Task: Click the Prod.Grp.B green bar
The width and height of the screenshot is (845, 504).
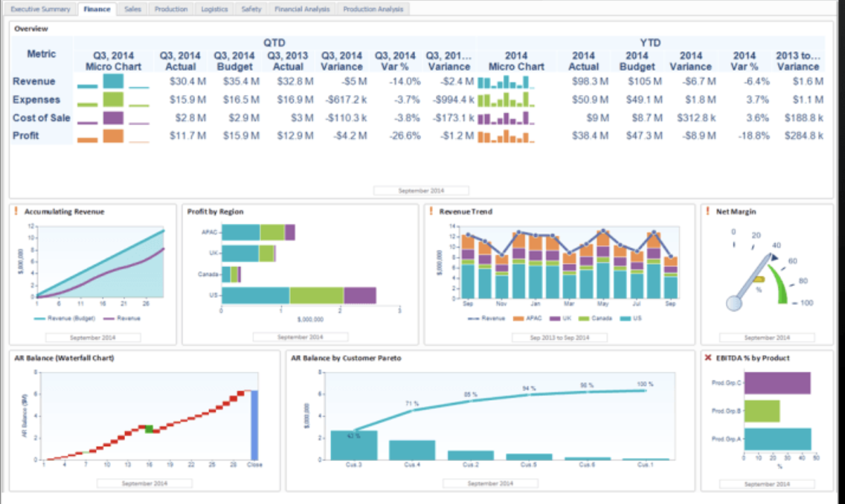Action: tap(762, 411)
